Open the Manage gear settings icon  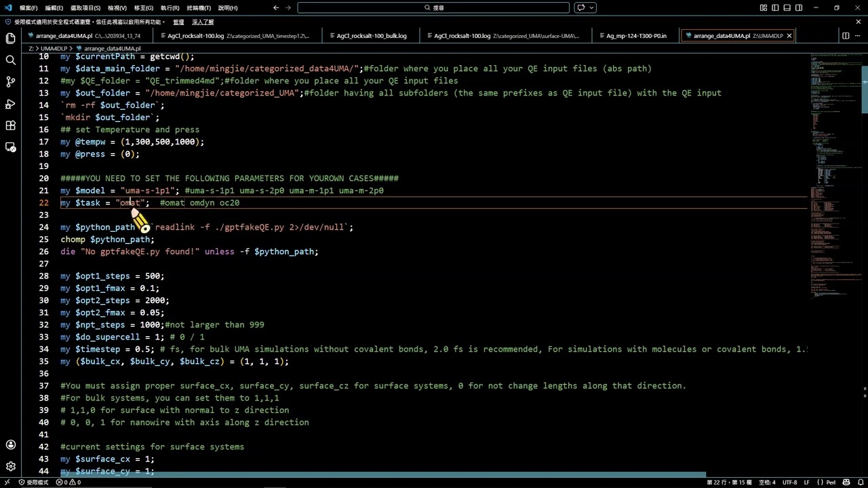pyautogui.click(x=10, y=466)
